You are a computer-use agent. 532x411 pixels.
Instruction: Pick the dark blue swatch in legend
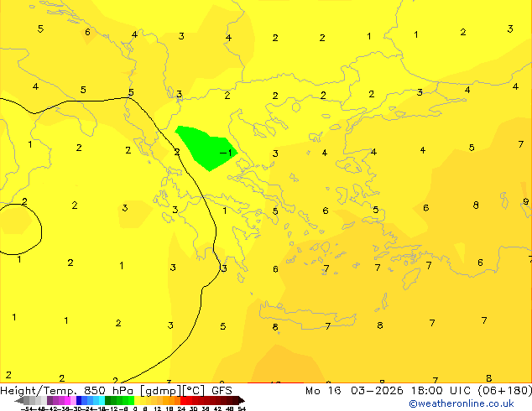[79, 400]
